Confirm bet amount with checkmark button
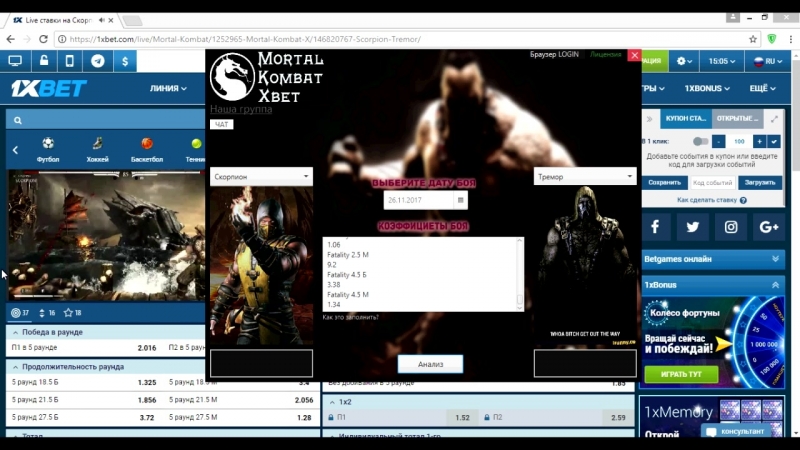 [x=774, y=142]
